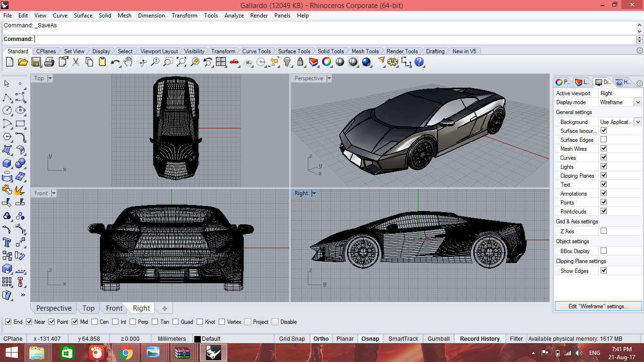The width and height of the screenshot is (644, 362).
Task: Select the Text object tool
Action: 7,242
